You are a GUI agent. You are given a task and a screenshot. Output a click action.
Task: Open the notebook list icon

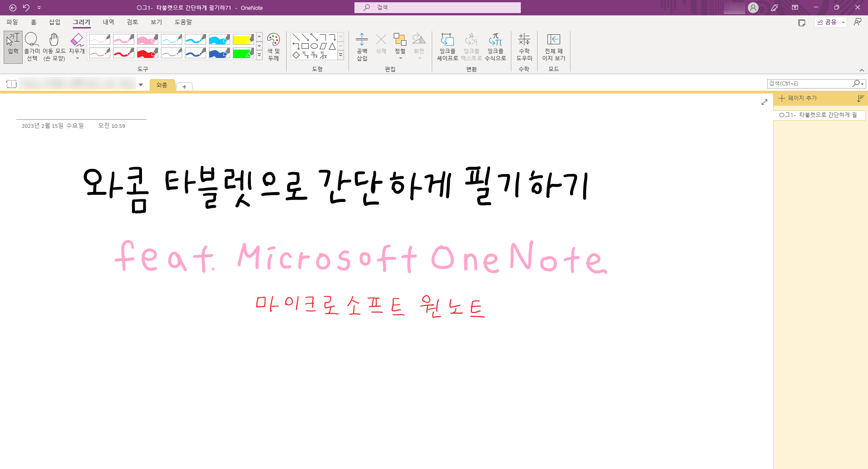click(12, 84)
